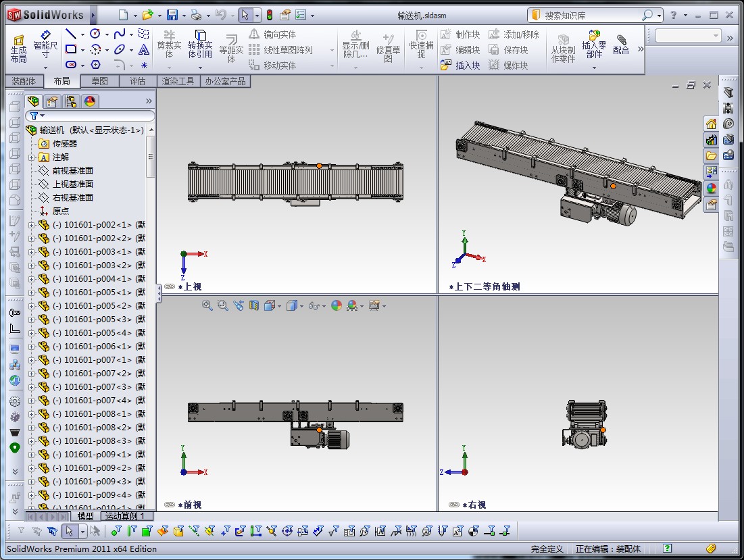This screenshot has width=744, height=560.
Task: Open the PropertyManager tab icon
Action: pos(52,101)
